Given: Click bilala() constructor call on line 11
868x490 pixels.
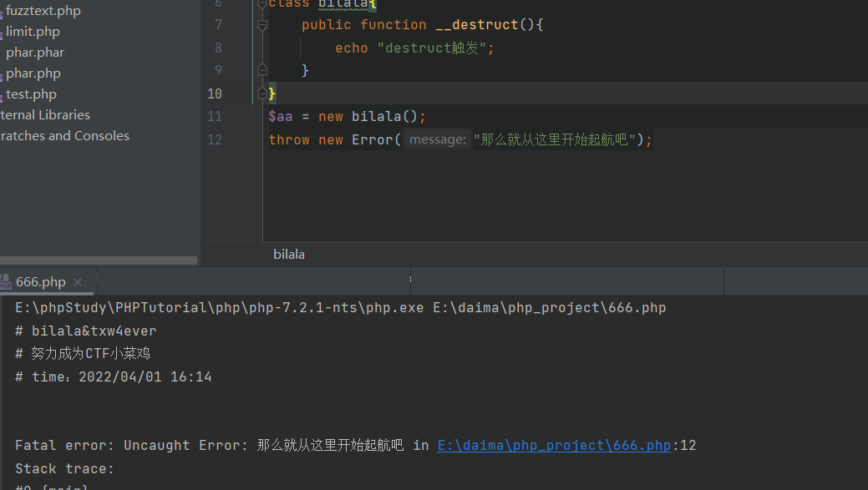Looking at the screenshot, I should (x=384, y=117).
